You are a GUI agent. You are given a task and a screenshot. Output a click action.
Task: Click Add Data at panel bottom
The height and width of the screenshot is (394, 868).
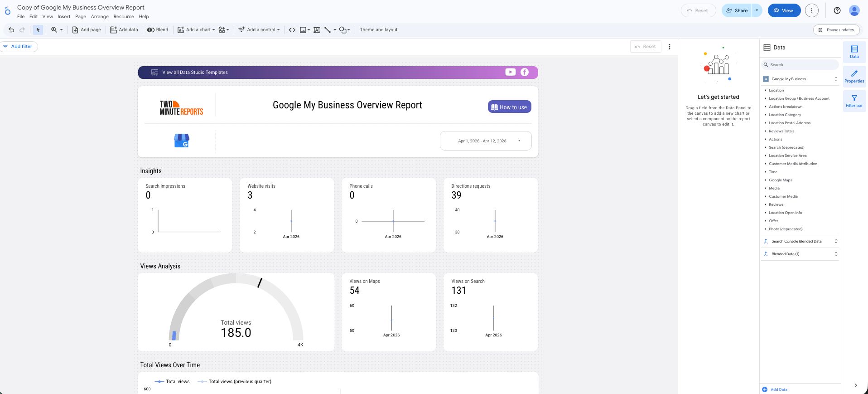pyautogui.click(x=775, y=389)
